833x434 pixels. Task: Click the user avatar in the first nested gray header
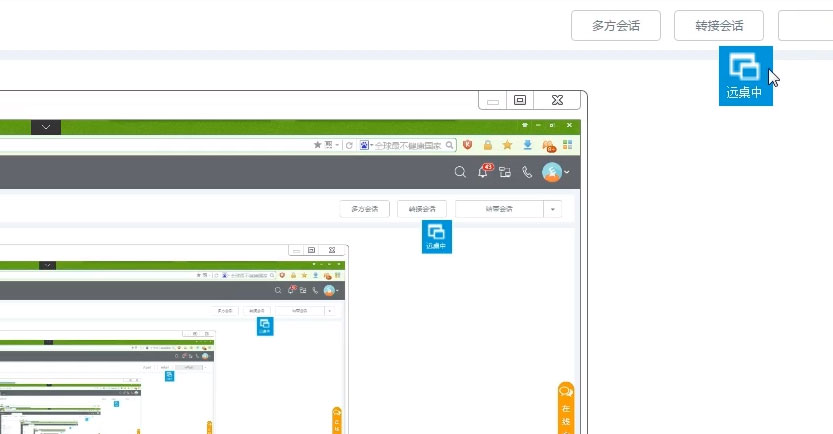coord(552,172)
